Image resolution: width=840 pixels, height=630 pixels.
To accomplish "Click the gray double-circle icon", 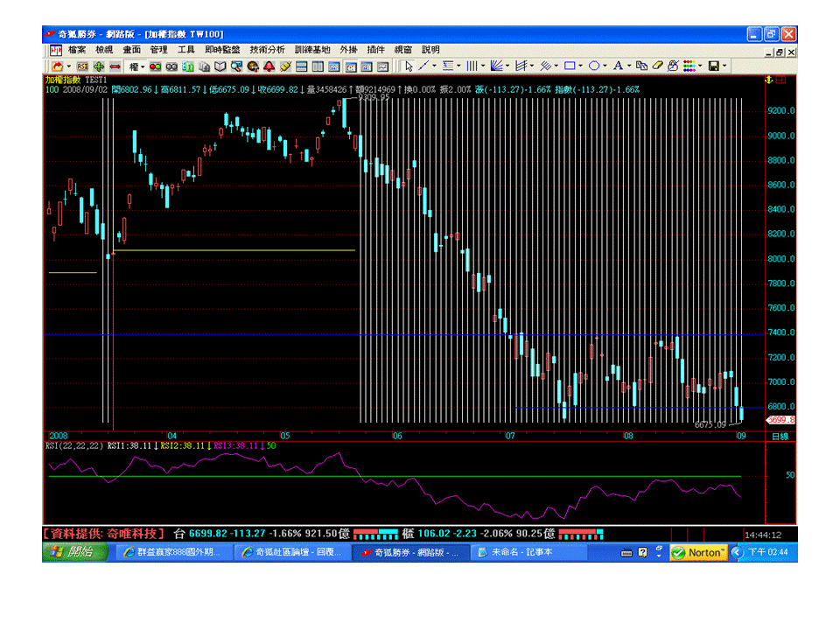I will (171, 66).
